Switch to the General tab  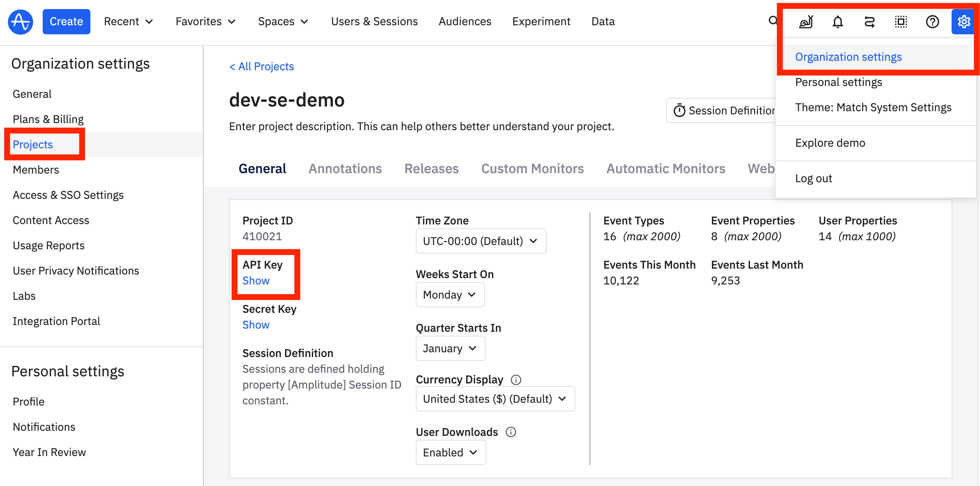[262, 168]
